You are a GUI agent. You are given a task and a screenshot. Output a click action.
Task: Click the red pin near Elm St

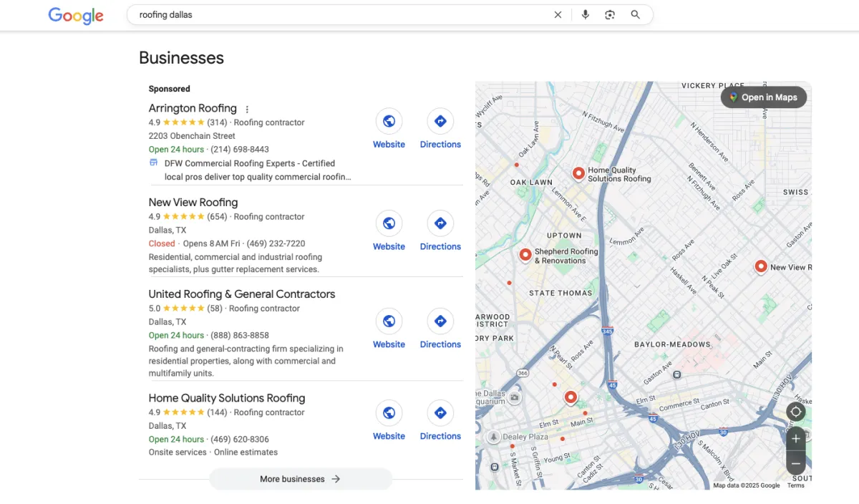(571, 397)
